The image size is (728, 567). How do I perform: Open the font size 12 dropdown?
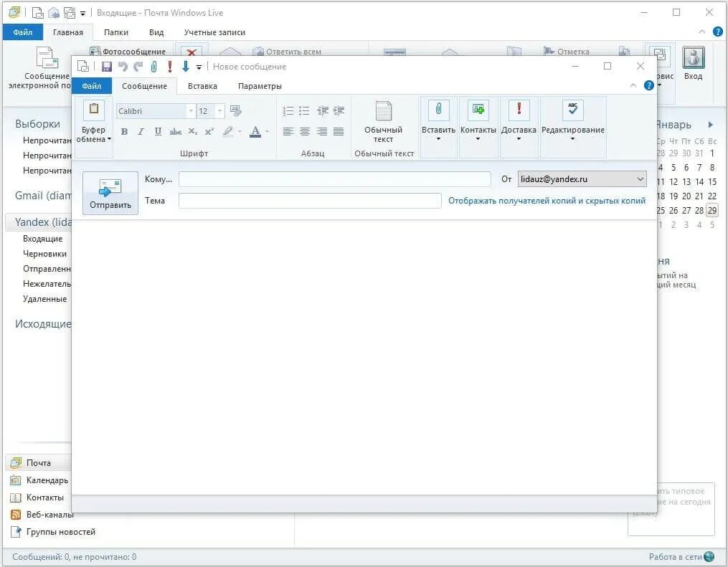click(x=219, y=111)
